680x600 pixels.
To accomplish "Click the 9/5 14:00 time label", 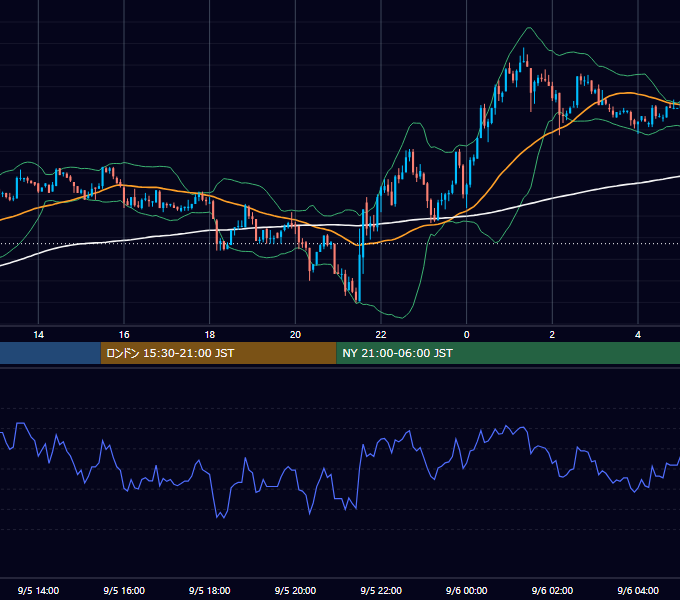I will (38, 590).
